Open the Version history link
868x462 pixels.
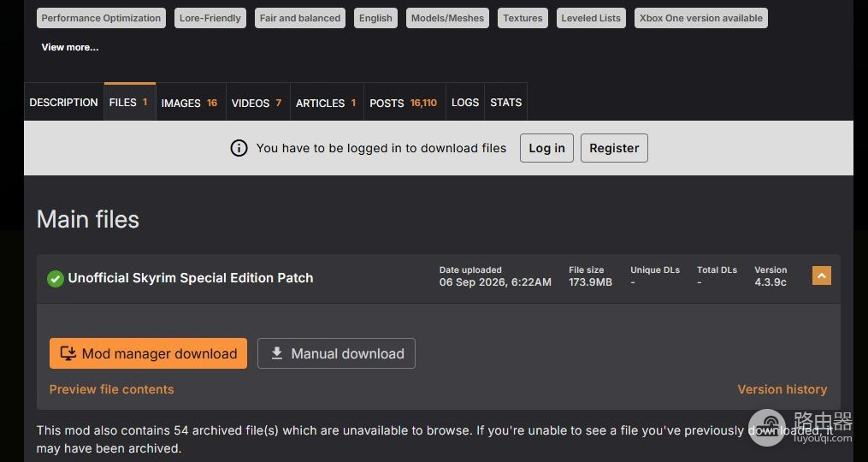click(x=782, y=389)
